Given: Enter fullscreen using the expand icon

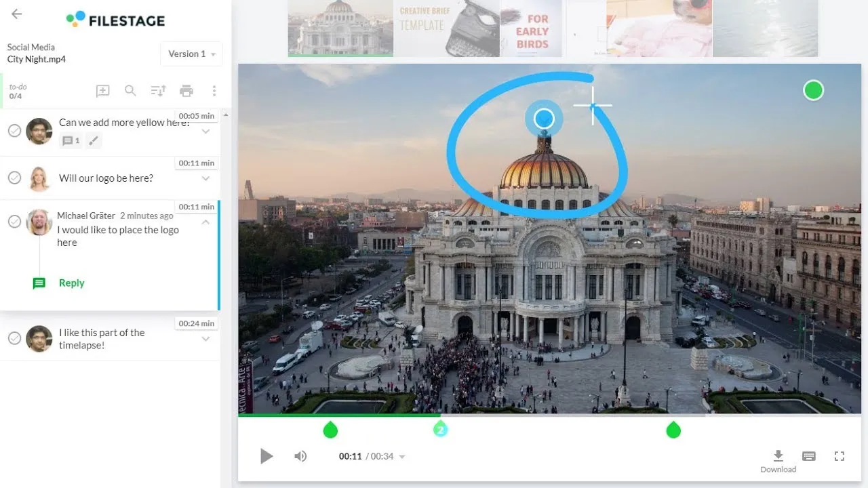Looking at the screenshot, I should (840, 456).
